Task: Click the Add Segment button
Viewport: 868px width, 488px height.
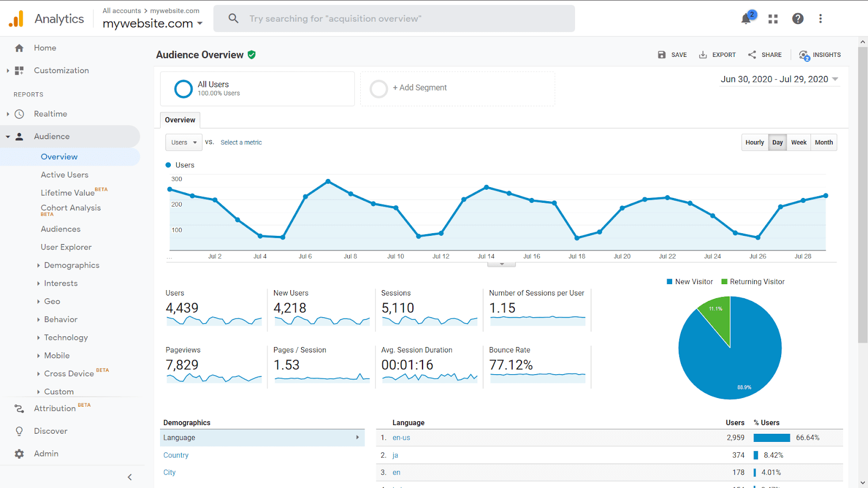Action: 420,87
